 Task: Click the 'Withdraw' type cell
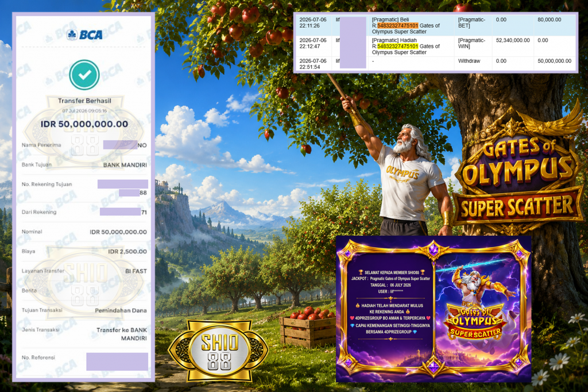469,61
